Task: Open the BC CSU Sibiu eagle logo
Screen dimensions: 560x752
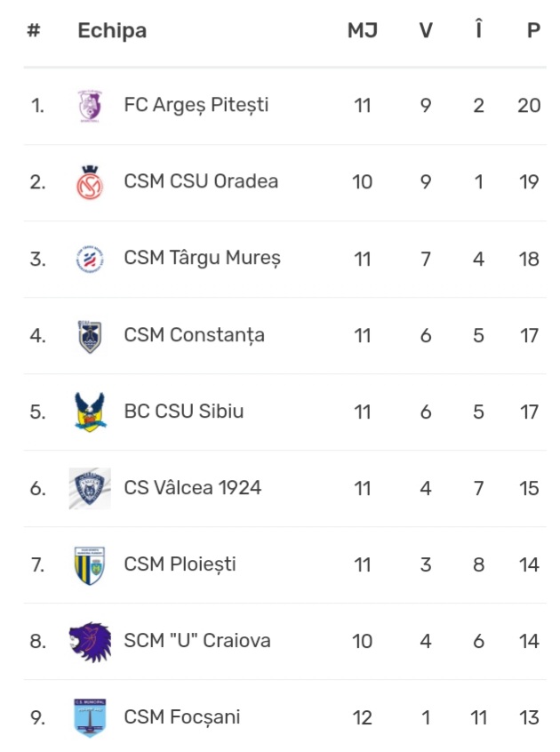Action: click(90, 412)
